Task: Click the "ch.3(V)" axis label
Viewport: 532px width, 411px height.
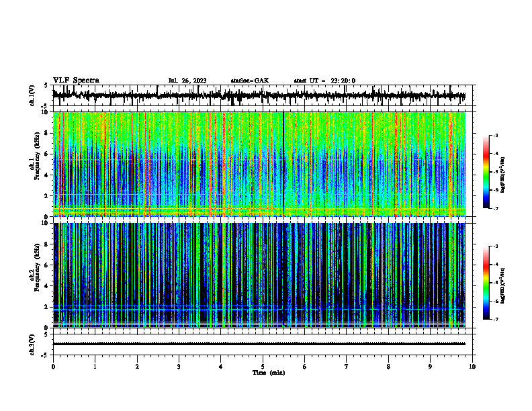Action: point(32,345)
